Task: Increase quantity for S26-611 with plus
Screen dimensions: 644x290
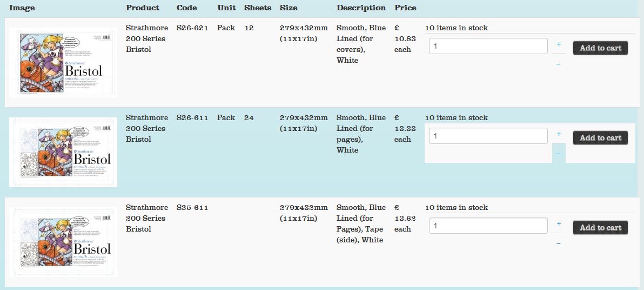Action: [x=559, y=134]
